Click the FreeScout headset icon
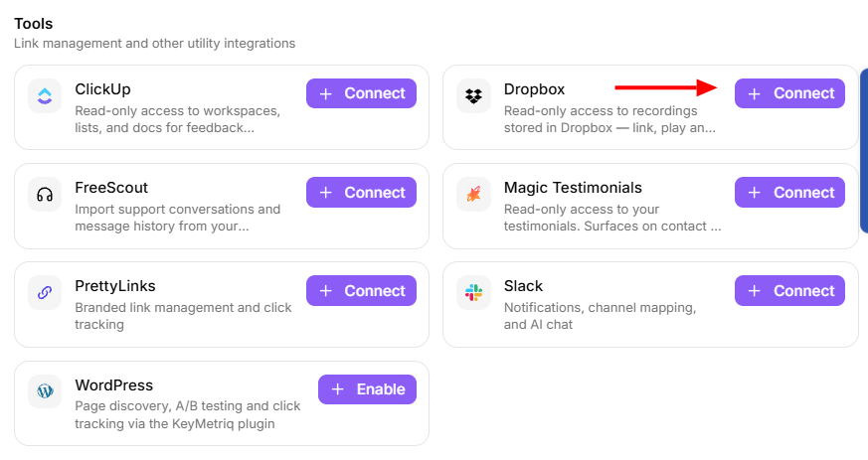868x460 pixels. (x=45, y=194)
